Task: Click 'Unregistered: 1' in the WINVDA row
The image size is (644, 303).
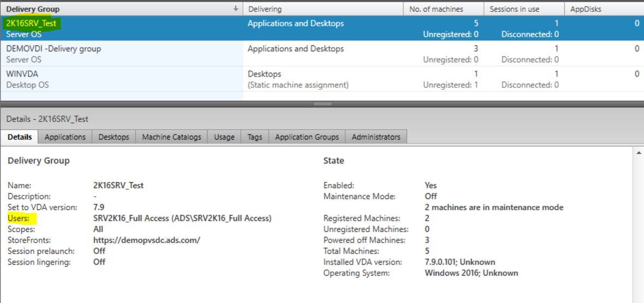Action: tap(451, 85)
